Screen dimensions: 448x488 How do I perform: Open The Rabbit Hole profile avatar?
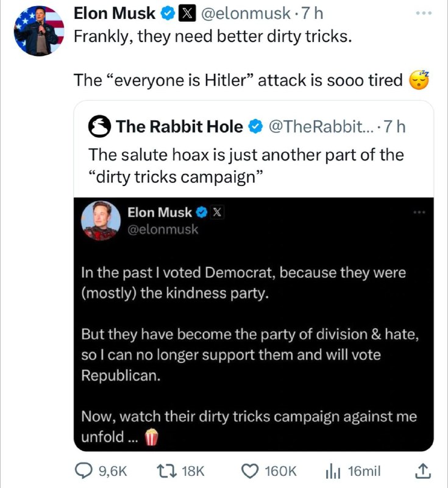[99, 127]
